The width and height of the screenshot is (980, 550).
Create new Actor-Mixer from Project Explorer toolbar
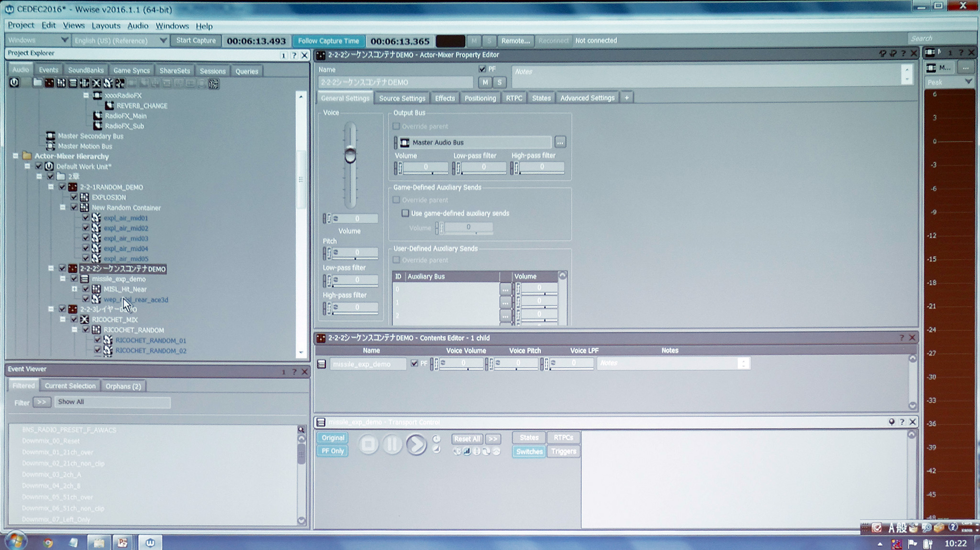[49, 83]
